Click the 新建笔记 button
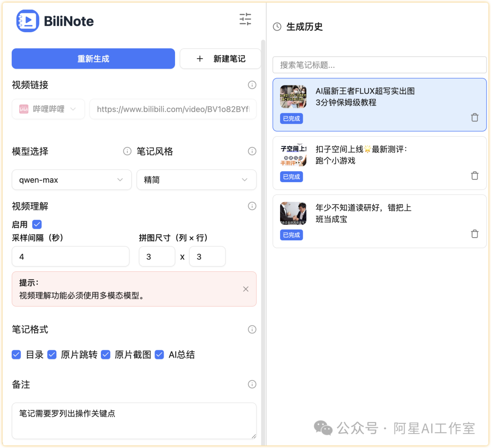 pos(220,59)
